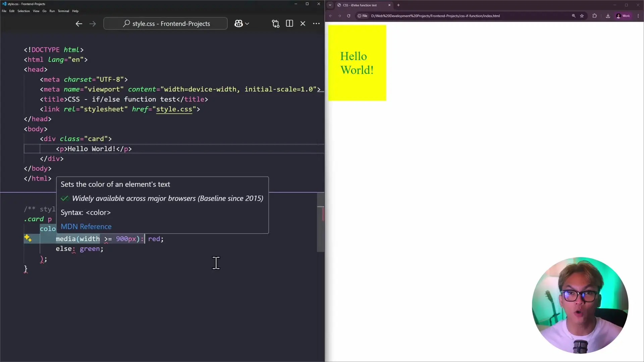Image resolution: width=644 pixels, height=362 pixels.
Task: Close the 'CSS - if/else function test' browser tab
Action: coord(389,5)
